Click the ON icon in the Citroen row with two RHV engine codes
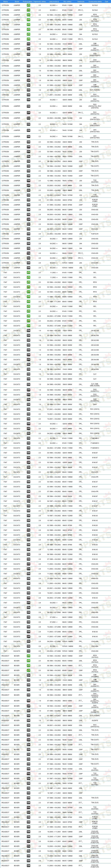This screenshot has height=868, width=111. [x=29, y=106]
